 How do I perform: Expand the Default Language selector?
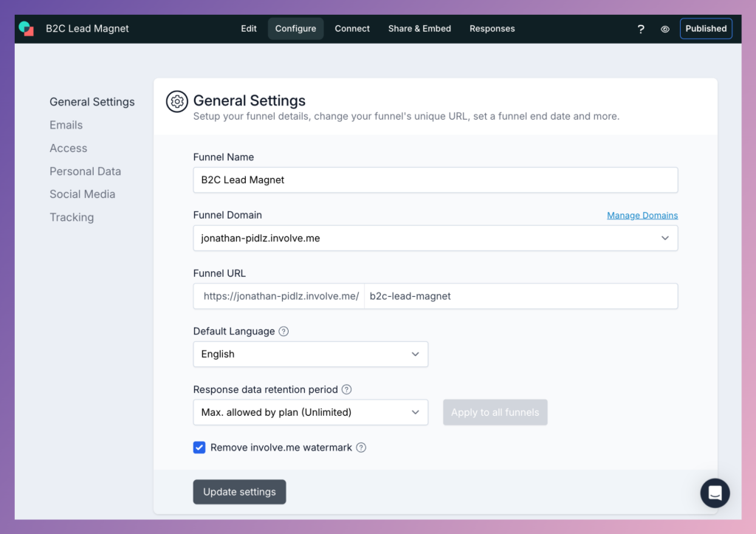(310, 354)
